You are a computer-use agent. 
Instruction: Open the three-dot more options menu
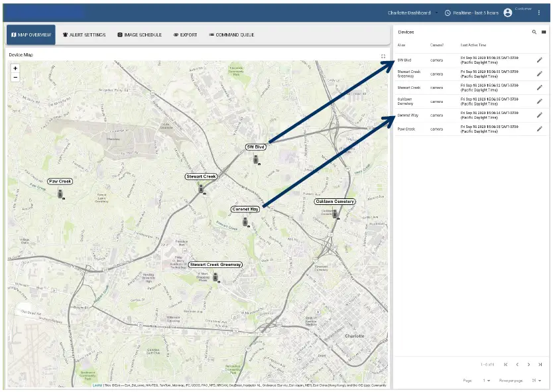pos(539,13)
